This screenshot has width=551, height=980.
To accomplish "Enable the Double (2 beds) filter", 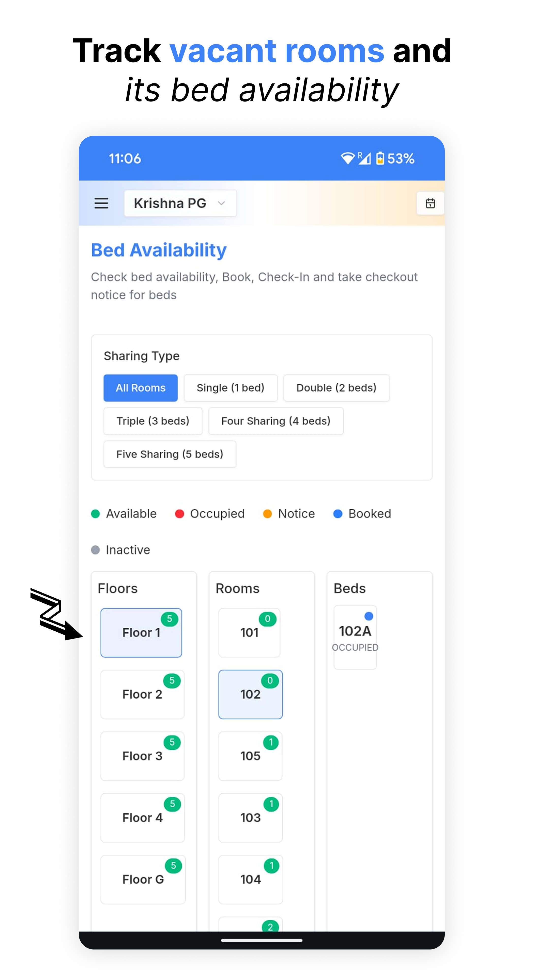I will [336, 388].
